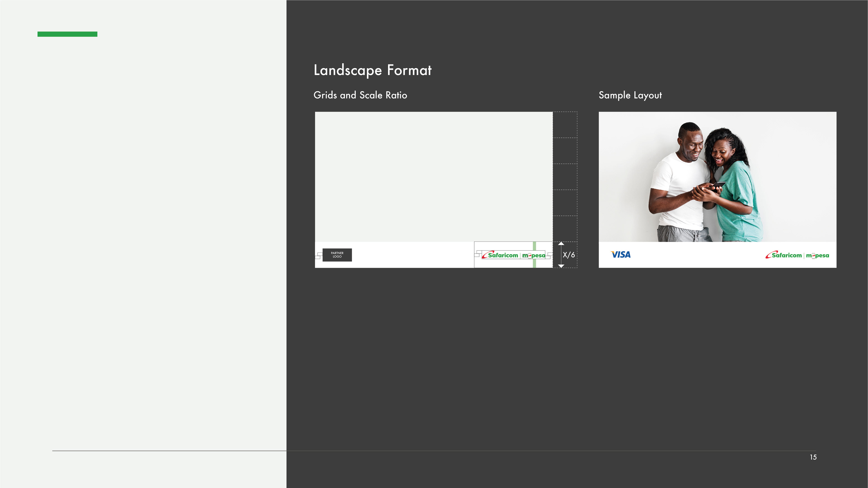Click the "Landscape Format" heading
The height and width of the screenshot is (488, 868).
(x=372, y=70)
